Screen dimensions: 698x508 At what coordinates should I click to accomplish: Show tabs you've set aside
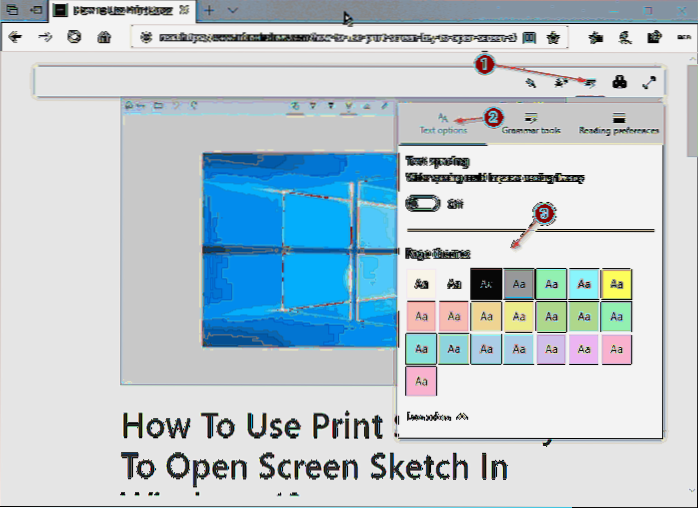pos(12,10)
